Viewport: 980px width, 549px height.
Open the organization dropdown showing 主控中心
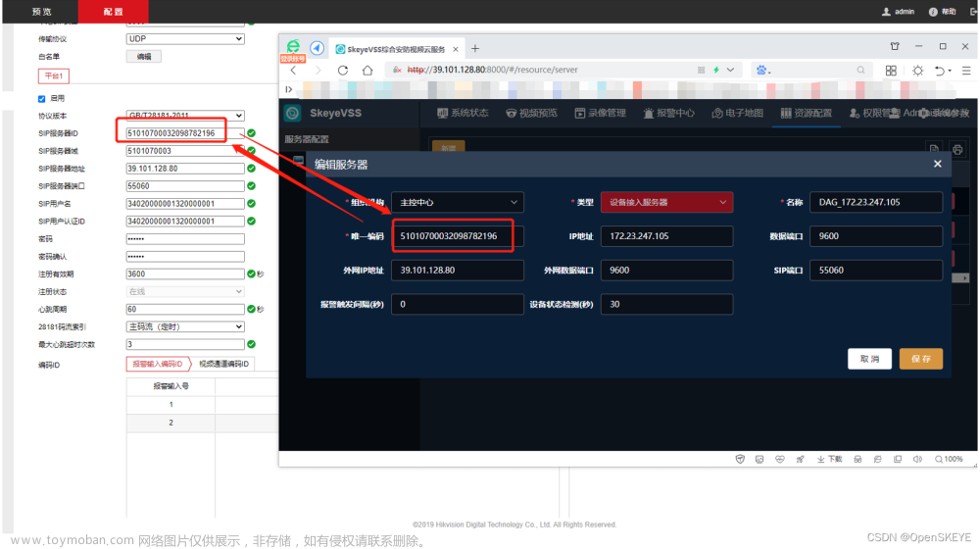(458, 202)
